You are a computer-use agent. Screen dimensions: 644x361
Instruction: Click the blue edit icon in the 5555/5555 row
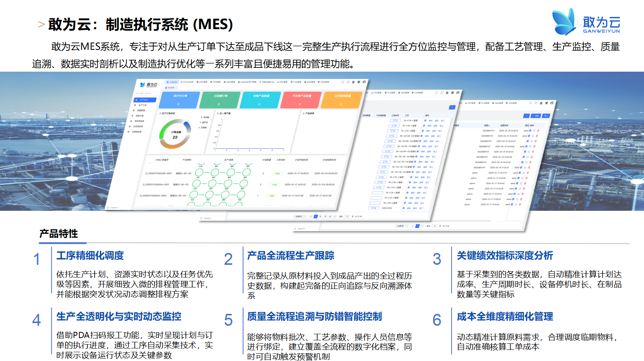pos(404,208)
